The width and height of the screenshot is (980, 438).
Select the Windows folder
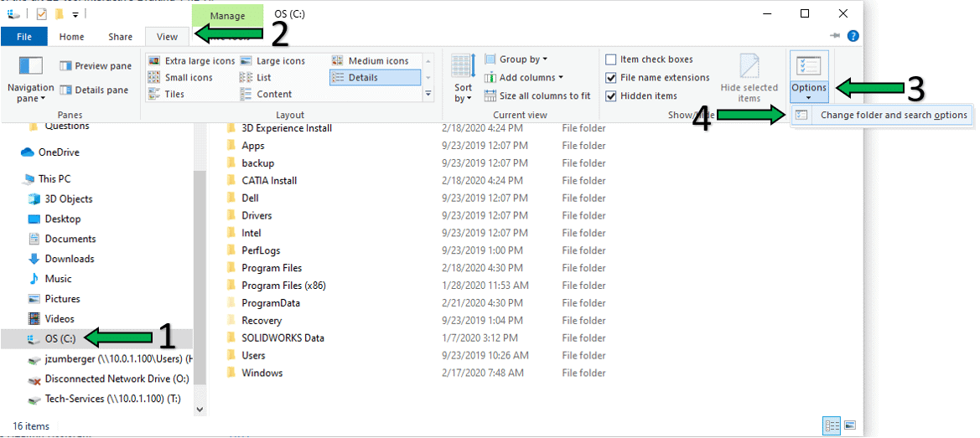pos(254,373)
